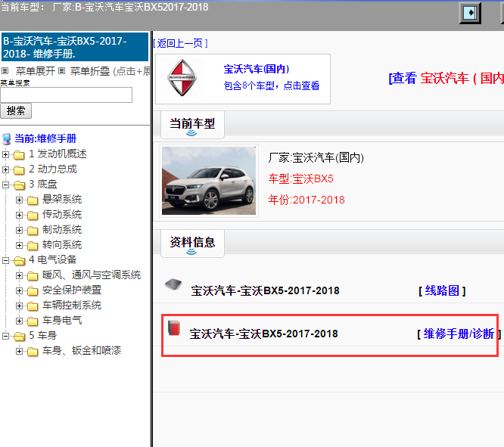Click the folder icon beside 车身、钣金和喷漆
This screenshot has height=447, width=504.
point(33,352)
